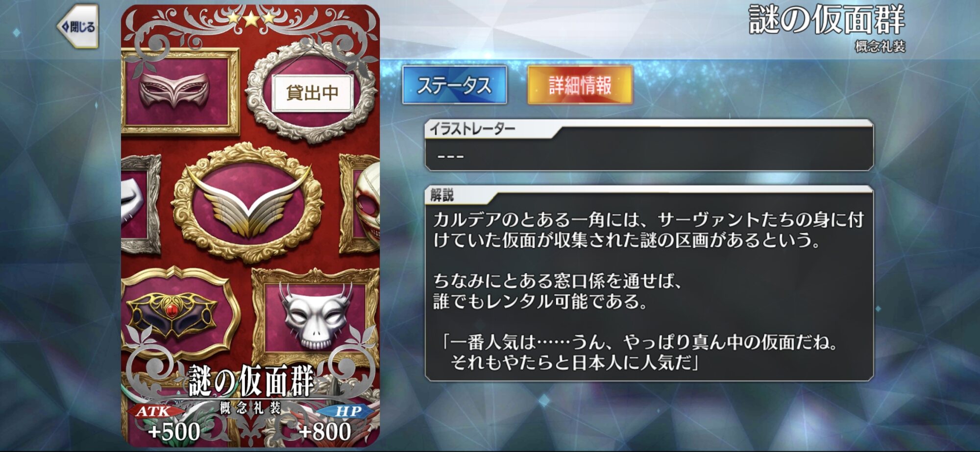The height and width of the screenshot is (452, 980).
Task: Open the 詳細情報 tab
Action: coord(580,85)
